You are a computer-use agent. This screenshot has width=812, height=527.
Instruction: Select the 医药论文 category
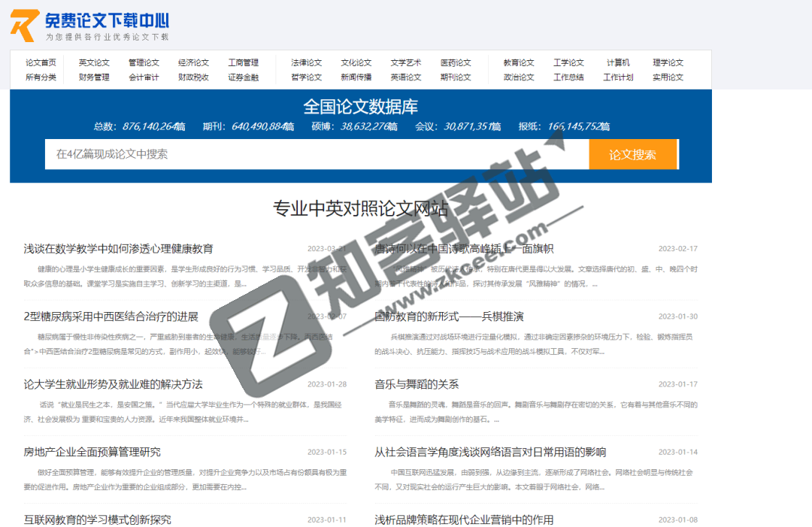pos(458,63)
